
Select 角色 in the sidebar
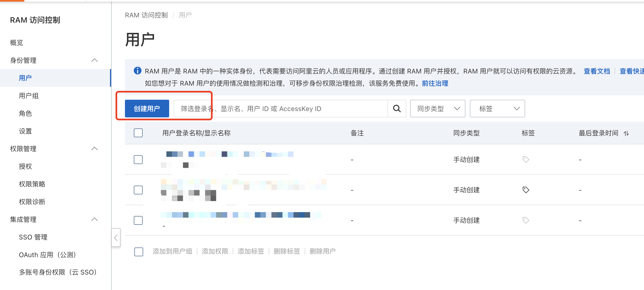pos(25,114)
